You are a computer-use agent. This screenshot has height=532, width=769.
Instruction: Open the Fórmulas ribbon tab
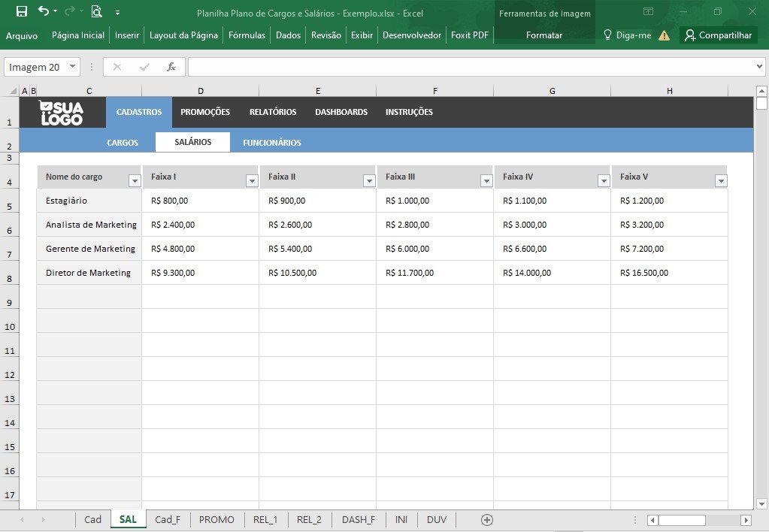(247, 35)
